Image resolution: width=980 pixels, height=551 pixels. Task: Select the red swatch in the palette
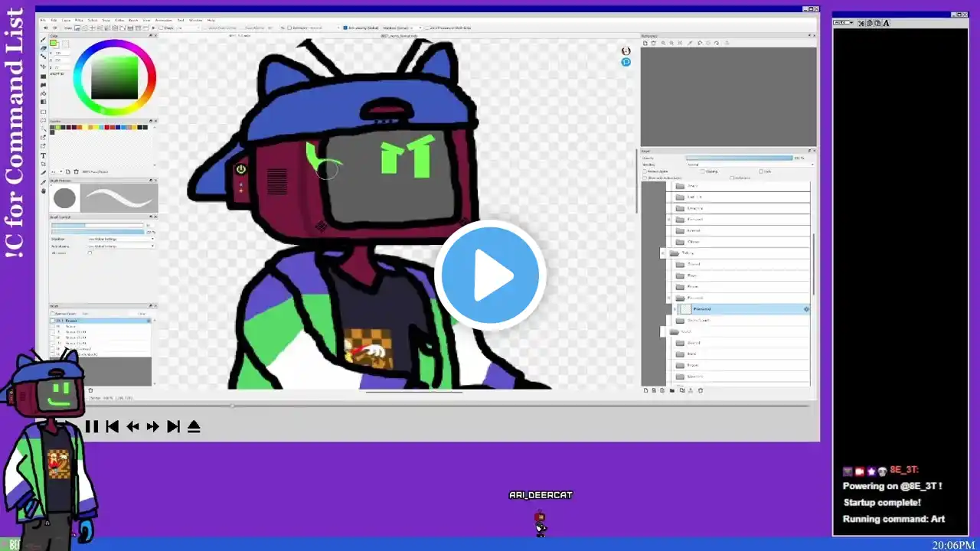[x=106, y=127]
